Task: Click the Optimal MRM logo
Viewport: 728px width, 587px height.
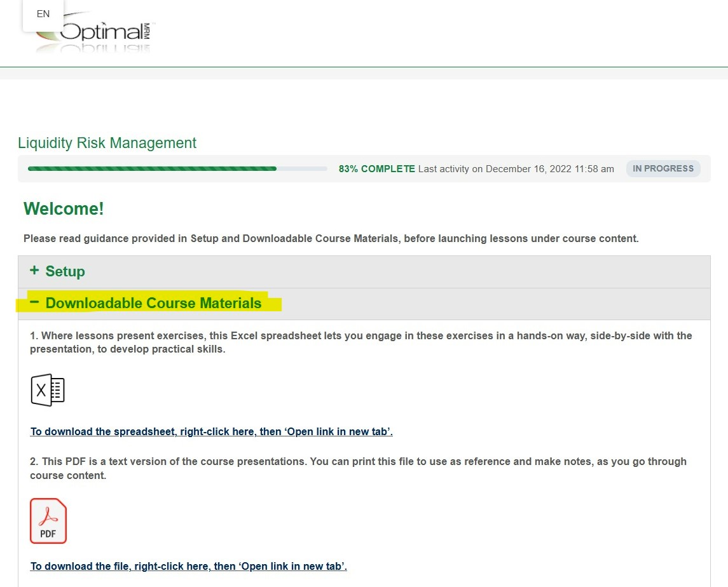Action: click(x=95, y=32)
